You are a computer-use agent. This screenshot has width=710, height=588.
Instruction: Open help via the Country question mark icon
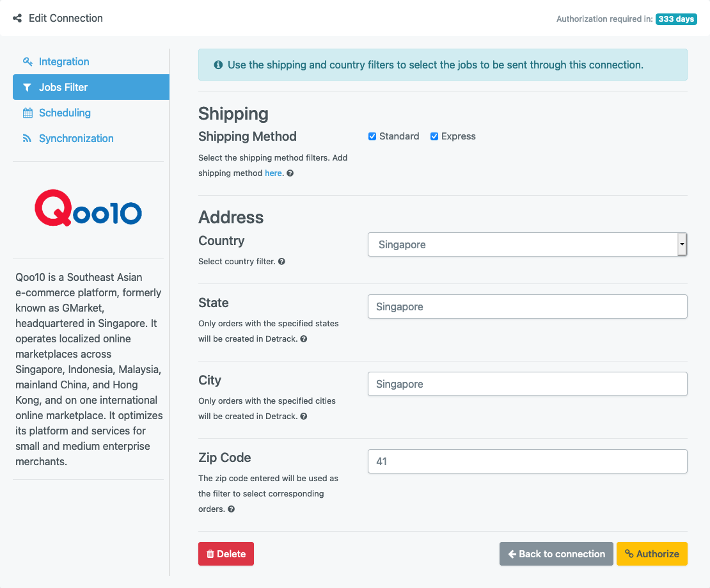tap(281, 261)
